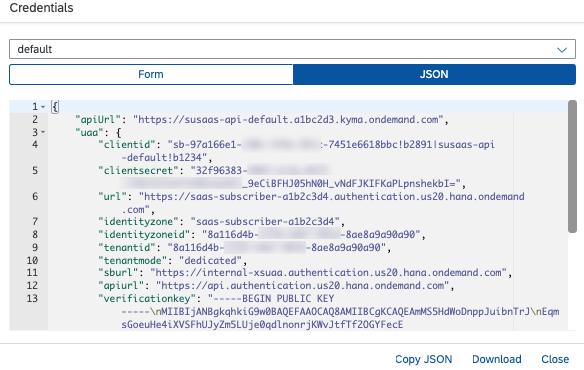Click Copy JSON button

[x=423, y=359]
